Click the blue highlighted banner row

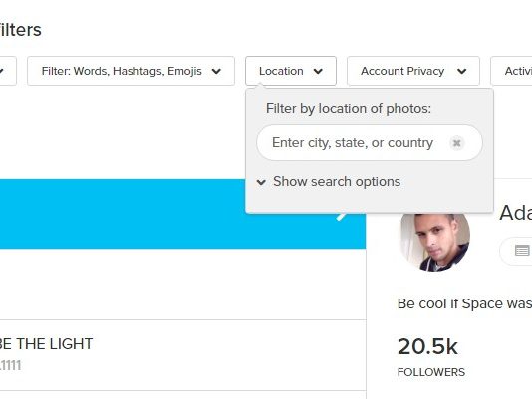click(x=183, y=214)
